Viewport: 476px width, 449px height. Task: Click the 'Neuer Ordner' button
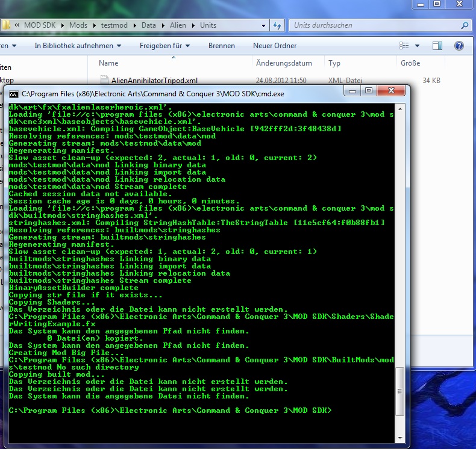tap(274, 46)
